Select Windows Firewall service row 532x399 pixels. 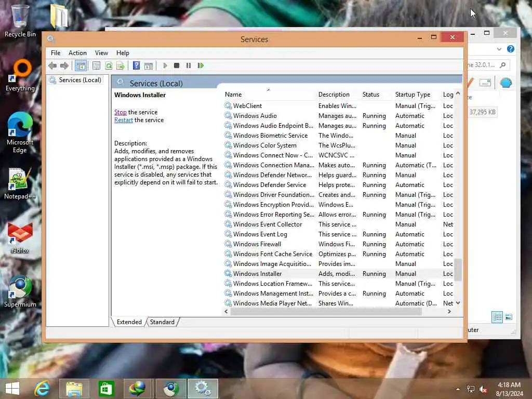point(339,244)
